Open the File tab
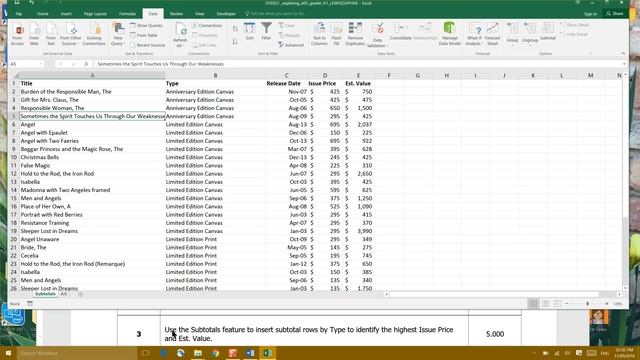This screenshot has width=640, height=360. [x=19, y=14]
